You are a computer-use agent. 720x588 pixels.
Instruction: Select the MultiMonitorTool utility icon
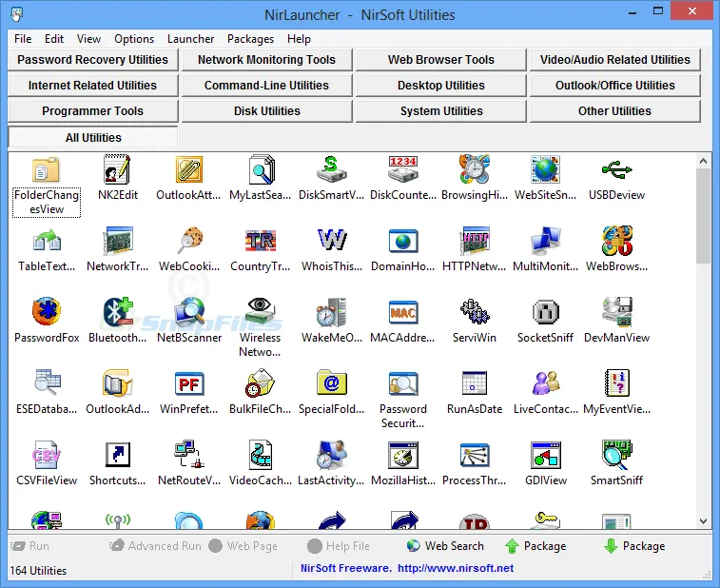coord(546,241)
